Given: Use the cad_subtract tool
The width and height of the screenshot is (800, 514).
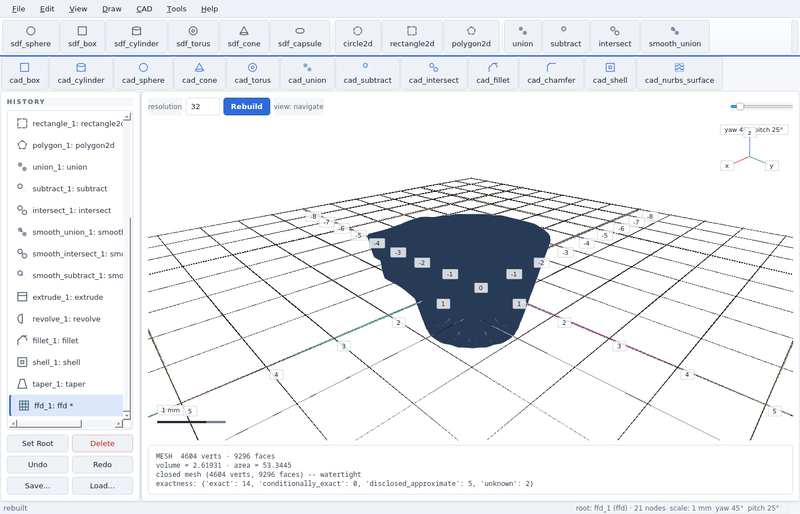Looking at the screenshot, I should 367,74.
